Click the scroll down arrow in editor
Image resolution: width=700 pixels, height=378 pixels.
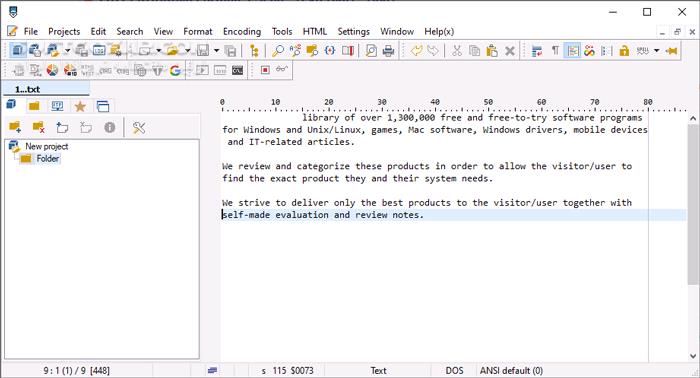[693, 356]
